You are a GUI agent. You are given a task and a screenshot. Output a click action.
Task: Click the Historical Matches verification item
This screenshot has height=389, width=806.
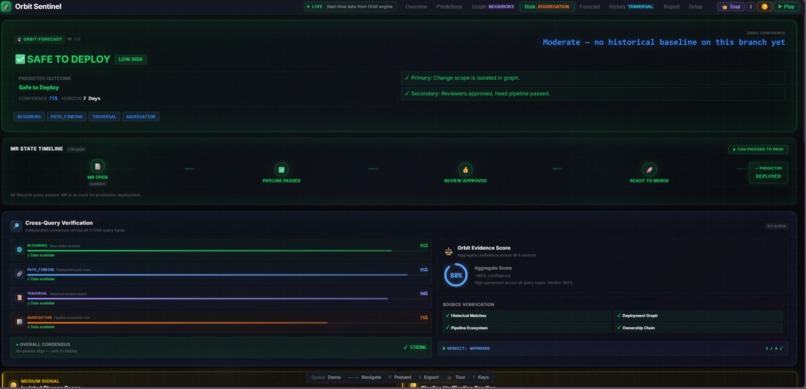(527, 316)
